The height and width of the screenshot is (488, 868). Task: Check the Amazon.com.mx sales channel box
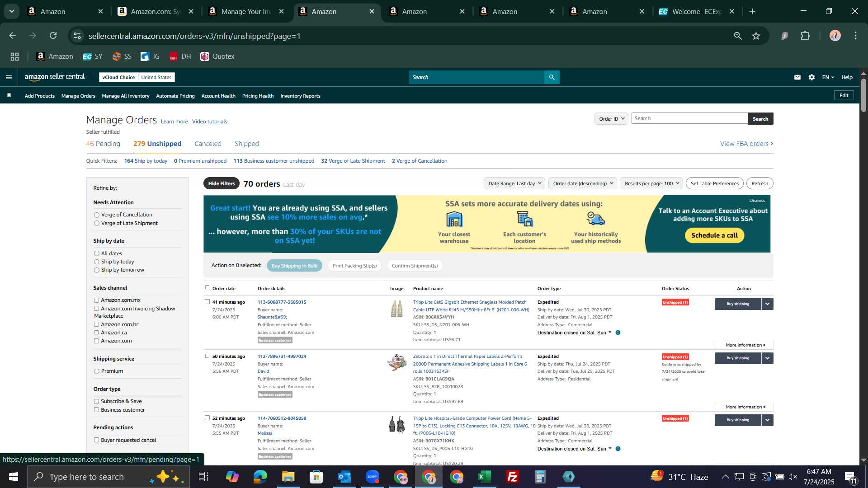pos(96,300)
